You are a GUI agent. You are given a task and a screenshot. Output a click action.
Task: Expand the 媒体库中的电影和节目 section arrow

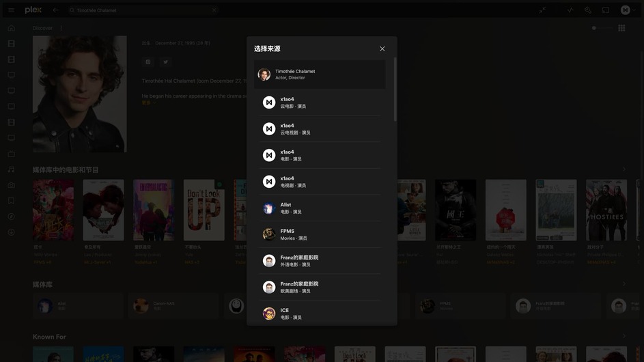tap(624, 169)
